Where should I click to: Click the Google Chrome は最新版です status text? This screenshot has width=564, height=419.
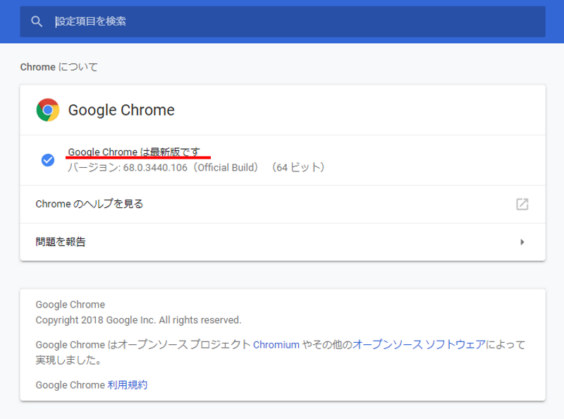click(134, 152)
